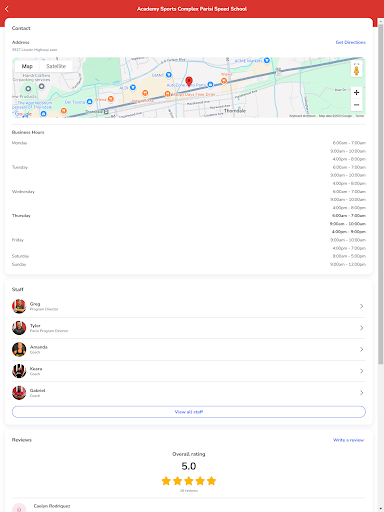
Task: Click Thursday's bold 4:00pm hours entry
Action: click(x=349, y=232)
